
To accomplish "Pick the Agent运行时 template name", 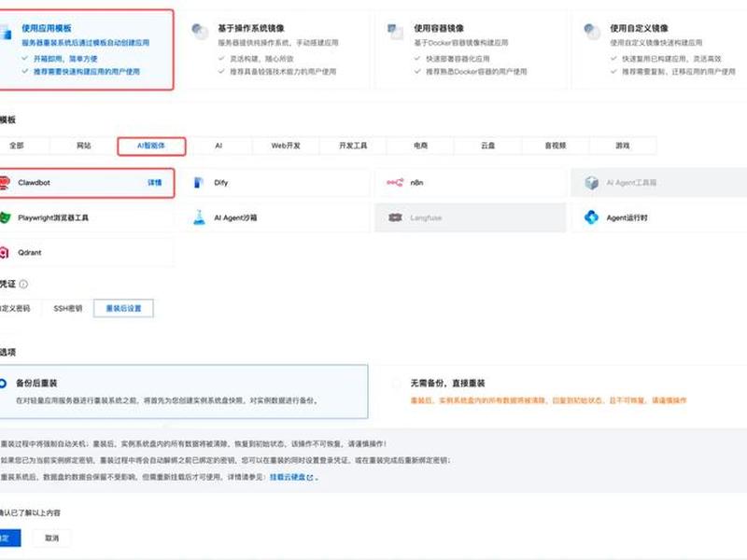I will [627, 218].
